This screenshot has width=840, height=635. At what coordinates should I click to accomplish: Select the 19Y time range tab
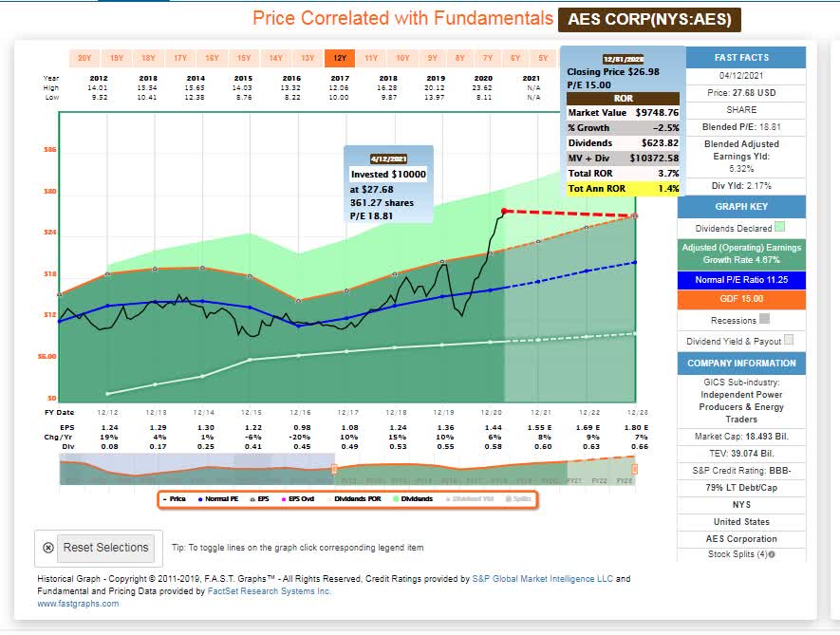[116, 59]
